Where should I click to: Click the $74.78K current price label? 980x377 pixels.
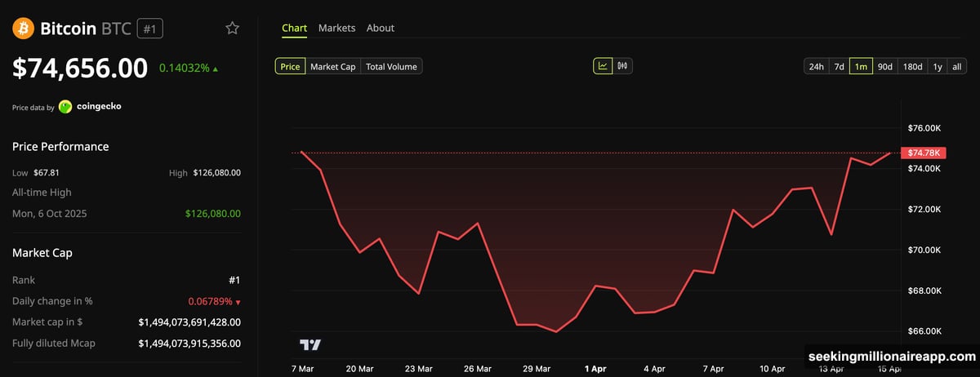(923, 153)
